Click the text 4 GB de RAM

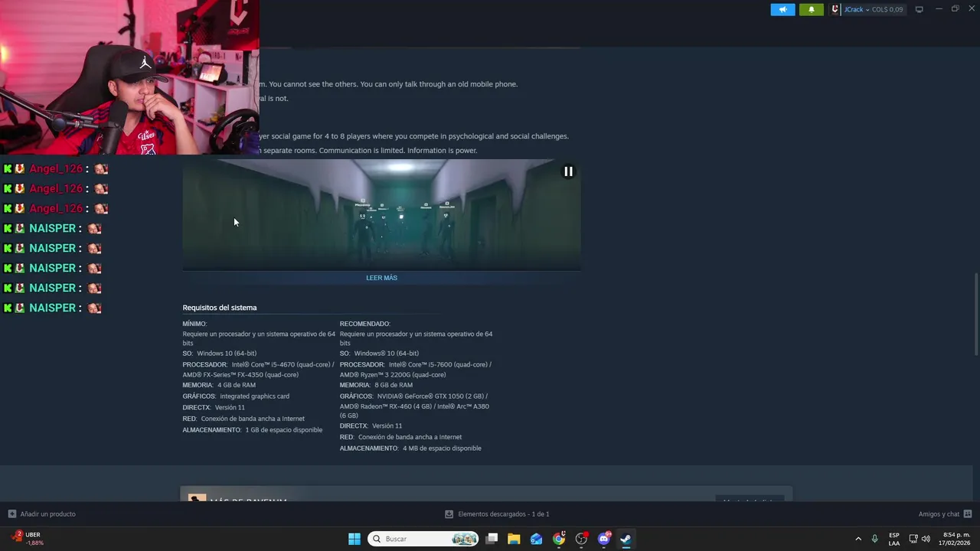pos(237,385)
